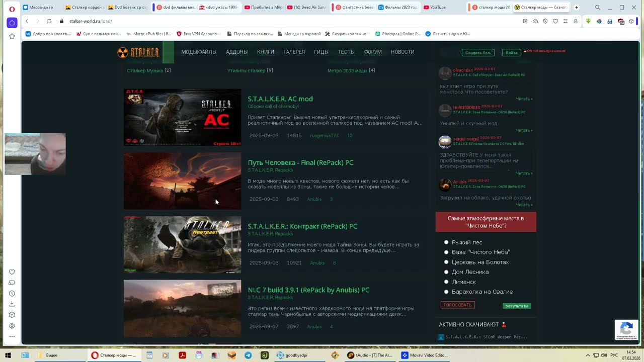Open sidebar extensions cube icon
The width and height of the screenshot is (644, 362).
(12, 315)
